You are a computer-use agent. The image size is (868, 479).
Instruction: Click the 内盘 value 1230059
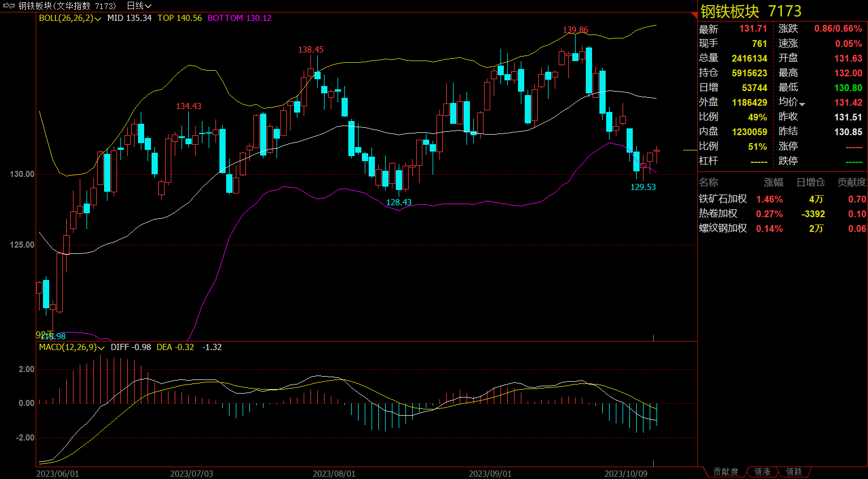749,132
